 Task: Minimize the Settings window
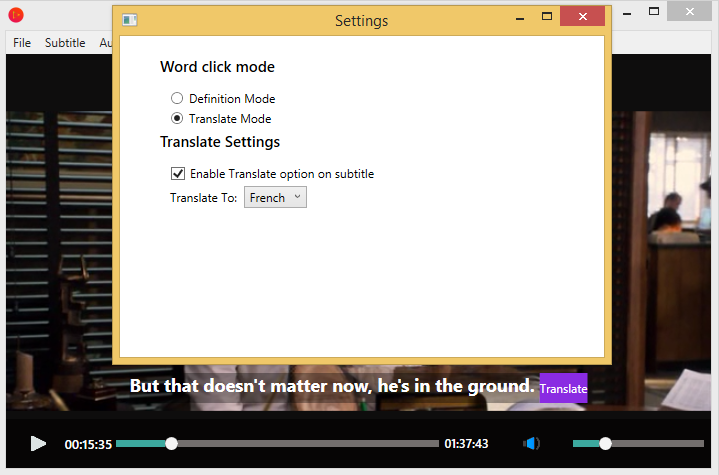(519, 17)
